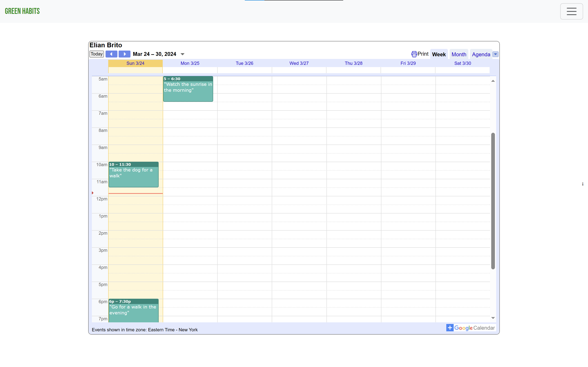The height and width of the screenshot is (367, 588).
Task: Click the Mon 3/25 day header
Action: (190, 63)
